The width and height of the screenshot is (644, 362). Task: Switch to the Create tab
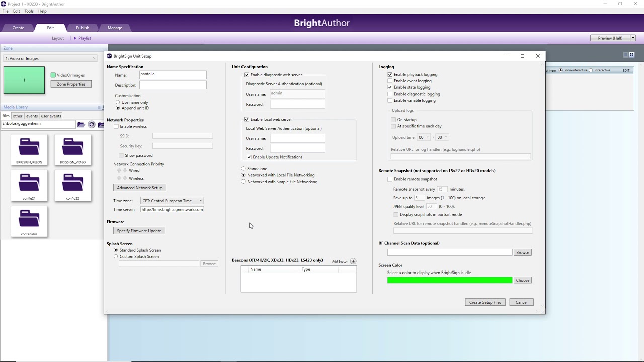tap(18, 28)
